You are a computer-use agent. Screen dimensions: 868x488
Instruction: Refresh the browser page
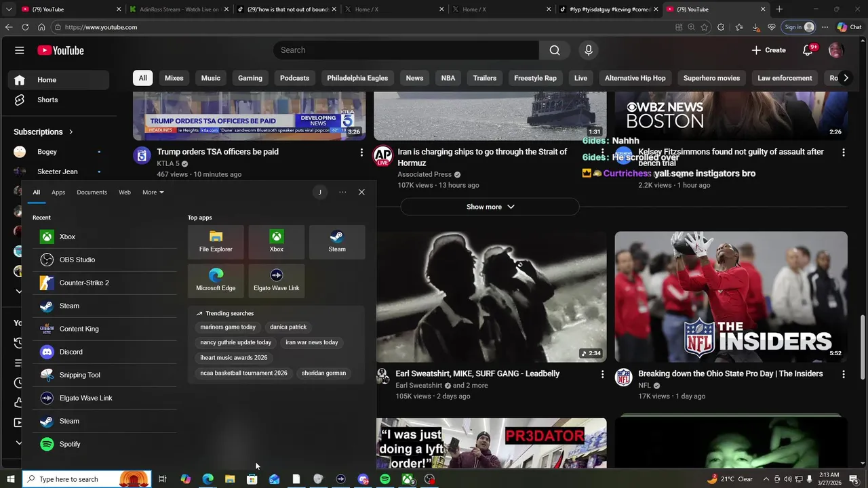[x=25, y=27]
